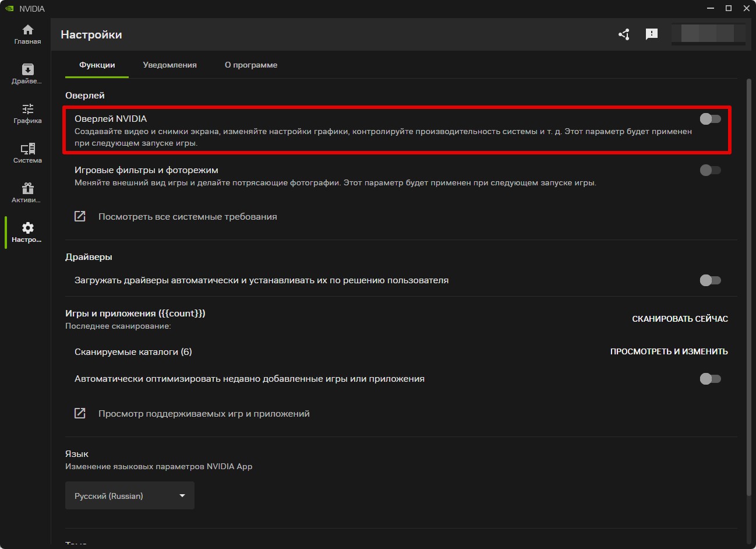Image resolution: width=756 pixels, height=549 pixels.
Task: Enable the Автоматически оптимизировать игры toggle
Action: coord(710,379)
